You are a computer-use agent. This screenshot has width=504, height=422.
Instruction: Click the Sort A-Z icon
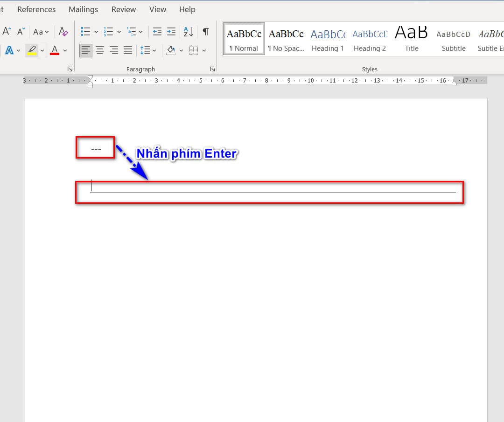coord(188,32)
